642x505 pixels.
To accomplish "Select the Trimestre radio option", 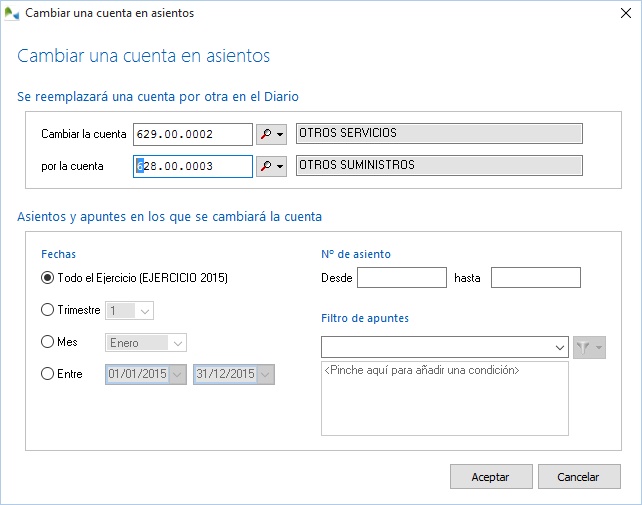I will [48, 311].
